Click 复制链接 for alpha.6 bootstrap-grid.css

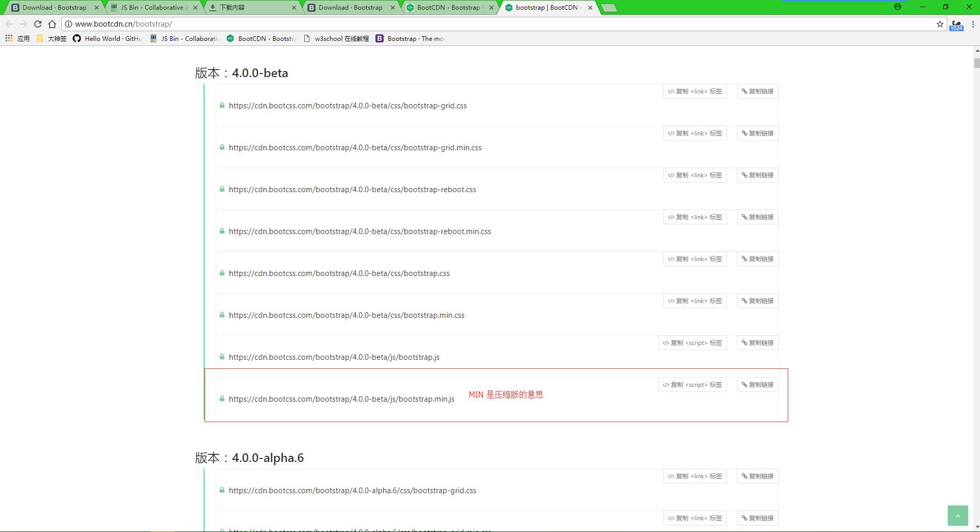pos(758,476)
